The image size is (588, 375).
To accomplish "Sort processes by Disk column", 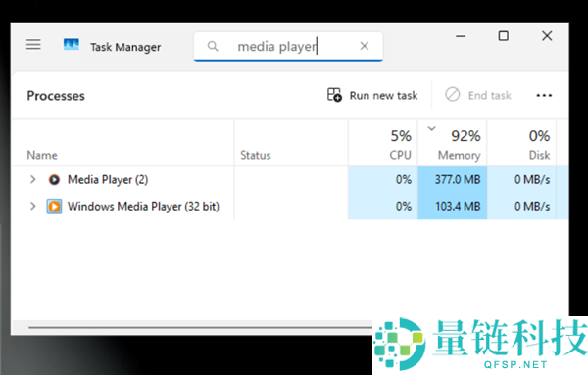I will point(521,143).
